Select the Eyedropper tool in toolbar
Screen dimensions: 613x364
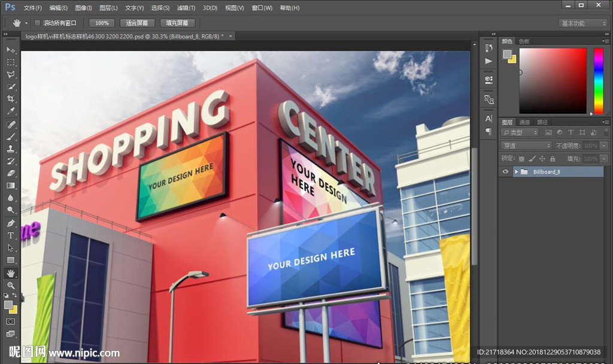click(x=11, y=112)
